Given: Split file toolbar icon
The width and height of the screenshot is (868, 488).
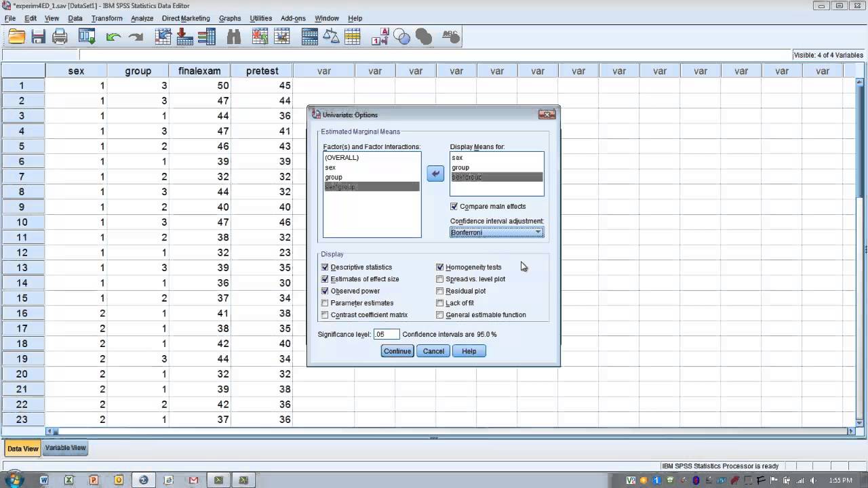Looking at the screenshot, I should (310, 37).
